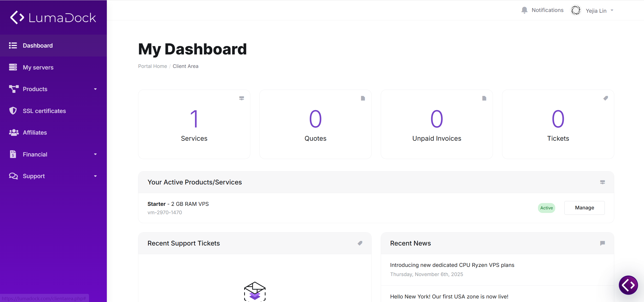
Task: Open SSL certificates in sidebar
Action: click(53, 111)
